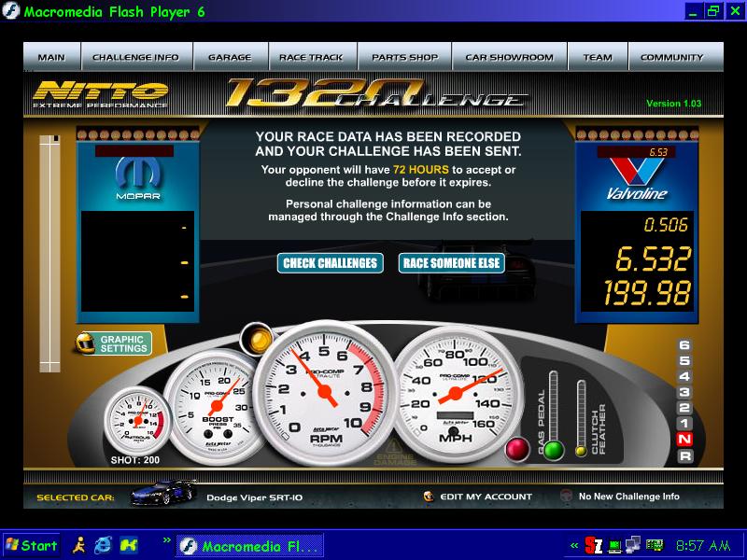Click the red SZ tray icon
Image resolution: width=747 pixels, height=560 pixels.
point(594,545)
